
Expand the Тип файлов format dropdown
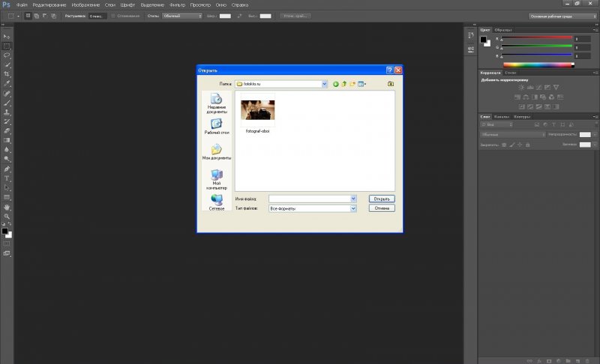(352, 208)
